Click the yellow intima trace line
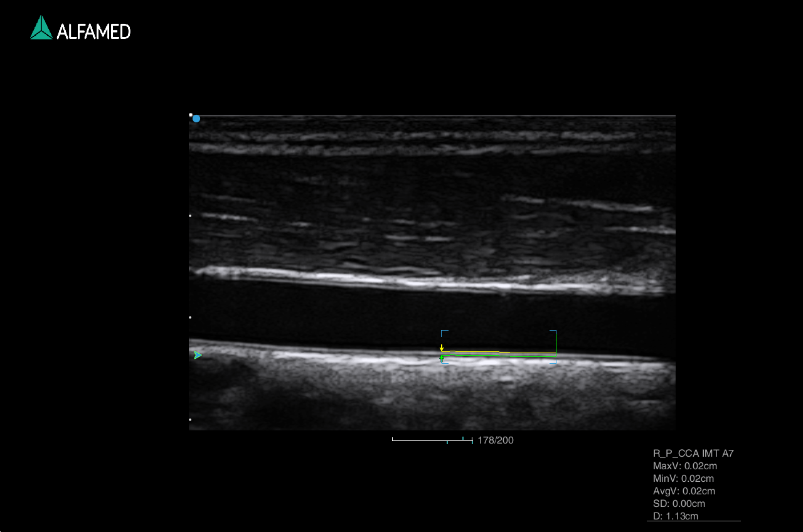This screenshot has width=803, height=532. [x=477, y=353]
